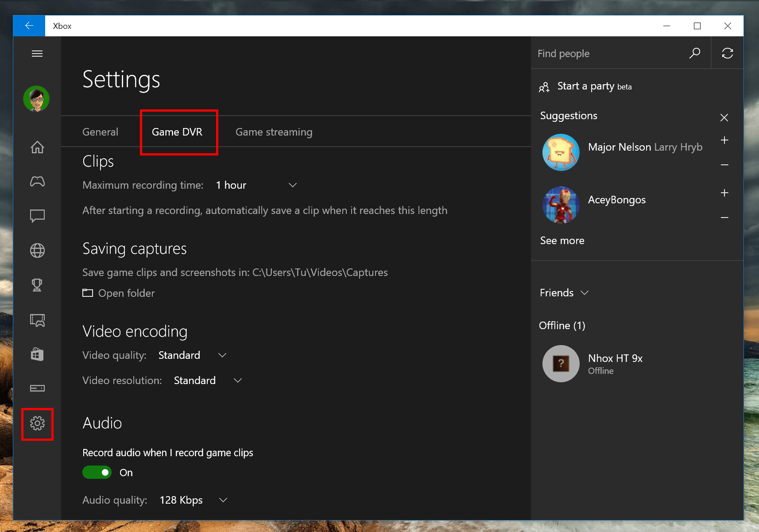The height and width of the screenshot is (532, 759).
Task: Open Major Nelson's avatar
Action: click(x=561, y=152)
